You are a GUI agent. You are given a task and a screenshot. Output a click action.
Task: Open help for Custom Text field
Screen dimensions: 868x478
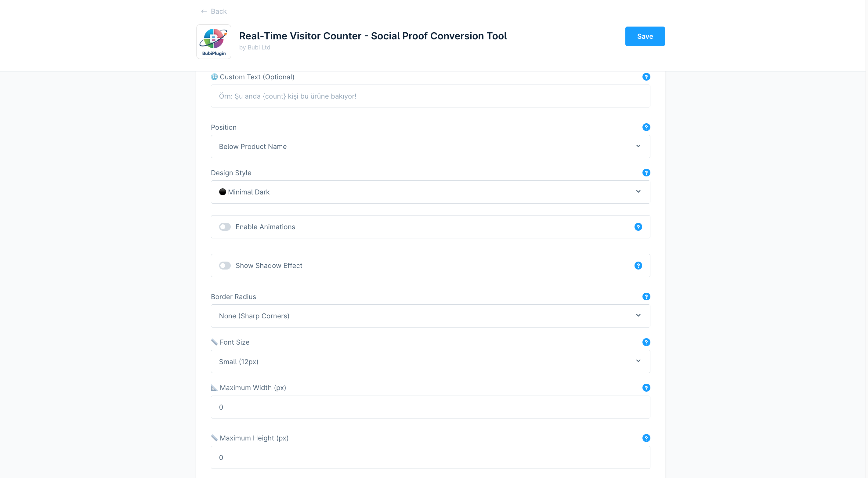[646, 77]
